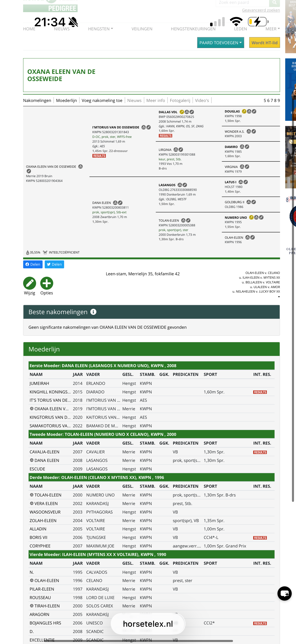Click the pedigree icon before TIRAH-ELEEN row

click(x=32, y=606)
